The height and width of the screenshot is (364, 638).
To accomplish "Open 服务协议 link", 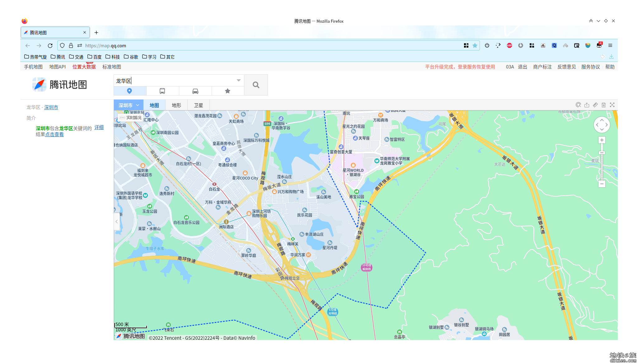I will 591,67.
